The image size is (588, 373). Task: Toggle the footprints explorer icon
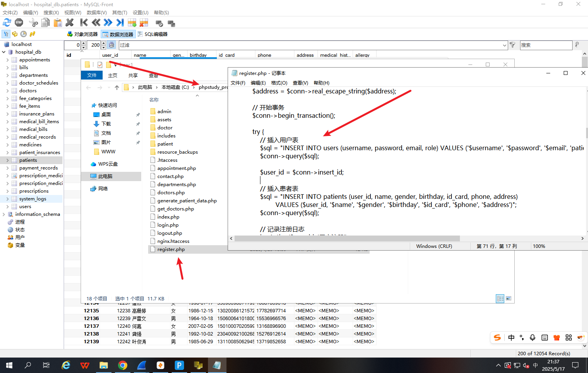click(x=32, y=34)
